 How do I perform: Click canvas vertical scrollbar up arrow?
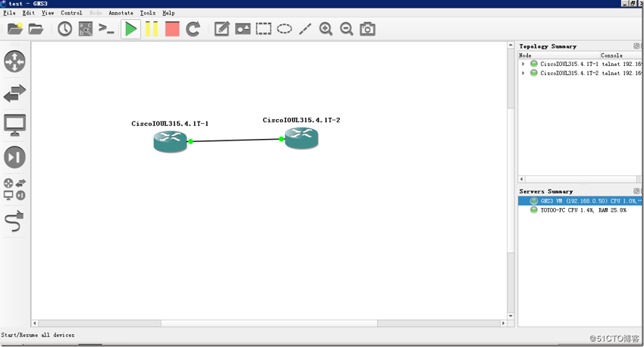(510, 46)
